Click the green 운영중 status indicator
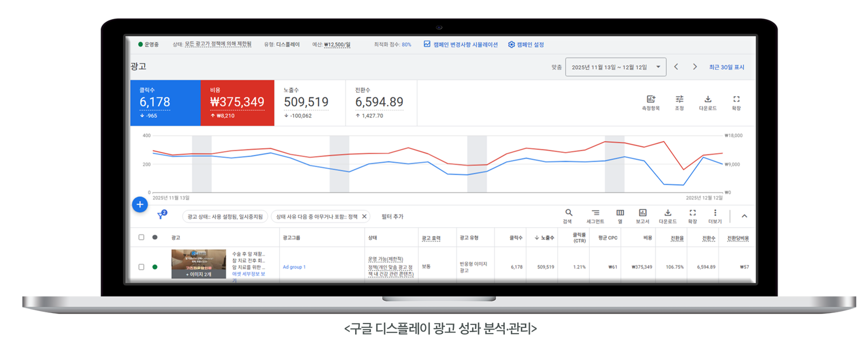The image size is (868, 342). tap(141, 44)
